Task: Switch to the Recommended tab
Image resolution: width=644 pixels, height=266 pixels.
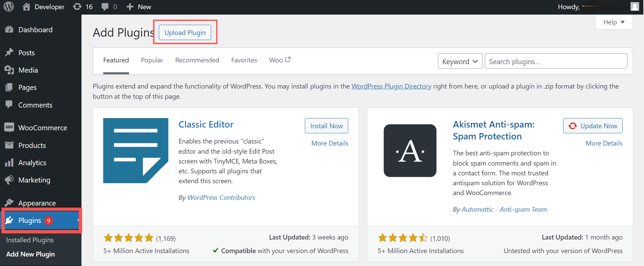Action: 197,60
